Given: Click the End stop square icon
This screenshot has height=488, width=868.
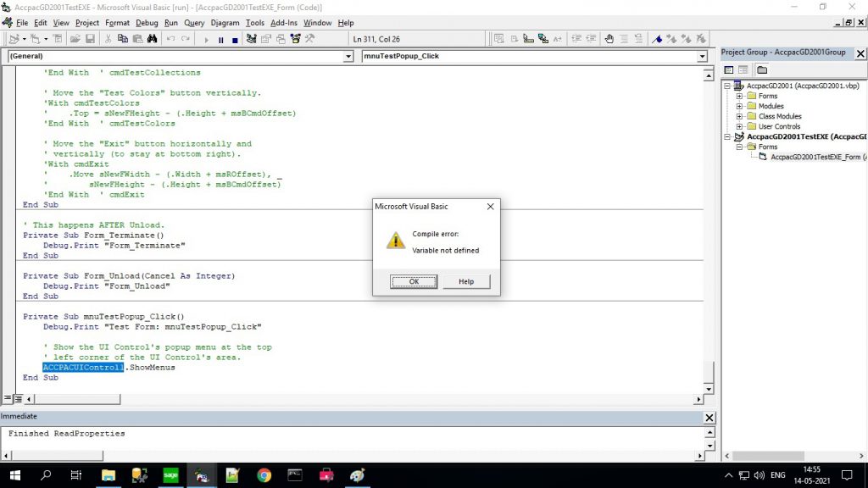Looking at the screenshot, I should [235, 39].
